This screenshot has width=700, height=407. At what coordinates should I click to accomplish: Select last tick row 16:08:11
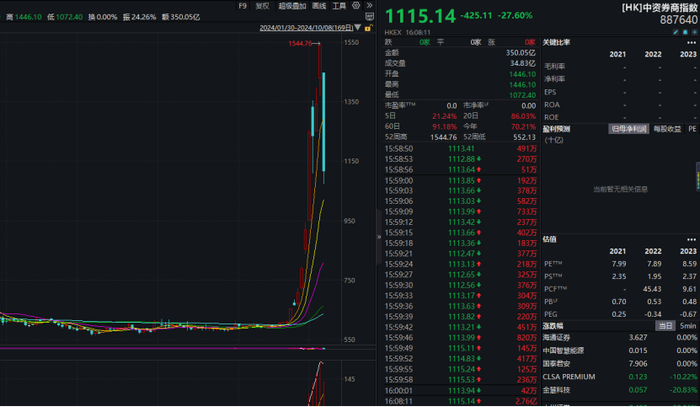460,401
